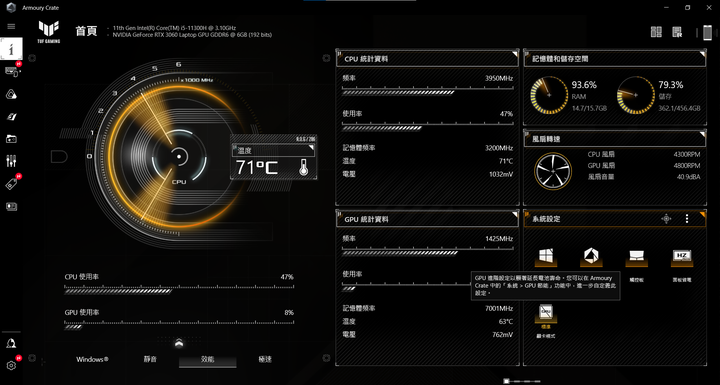Click the thermometer icon beside 71°C
The width and height of the screenshot is (720, 385).
click(x=303, y=167)
